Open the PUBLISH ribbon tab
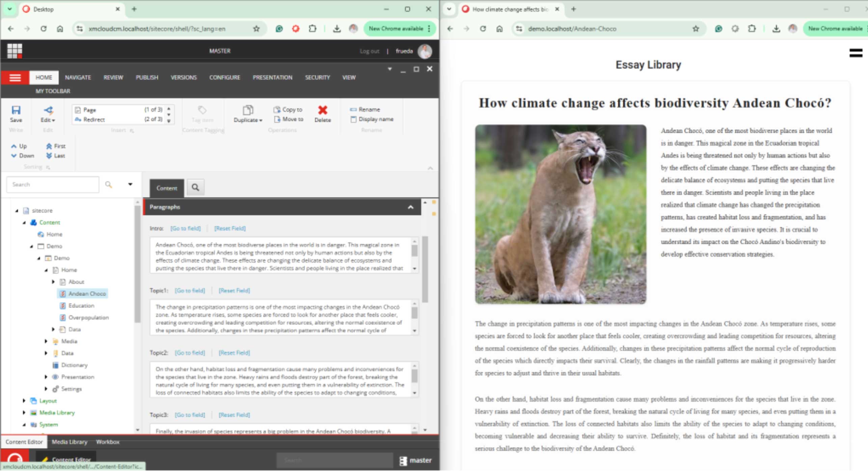This screenshot has height=471, width=868. coord(147,78)
